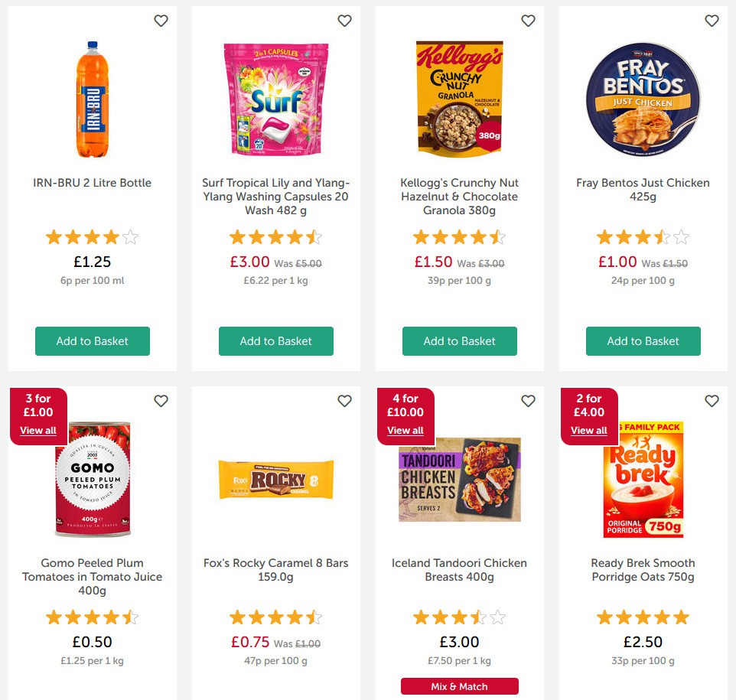Click the Mix & Match badge
The image size is (736, 700).
tap(459, 686)
